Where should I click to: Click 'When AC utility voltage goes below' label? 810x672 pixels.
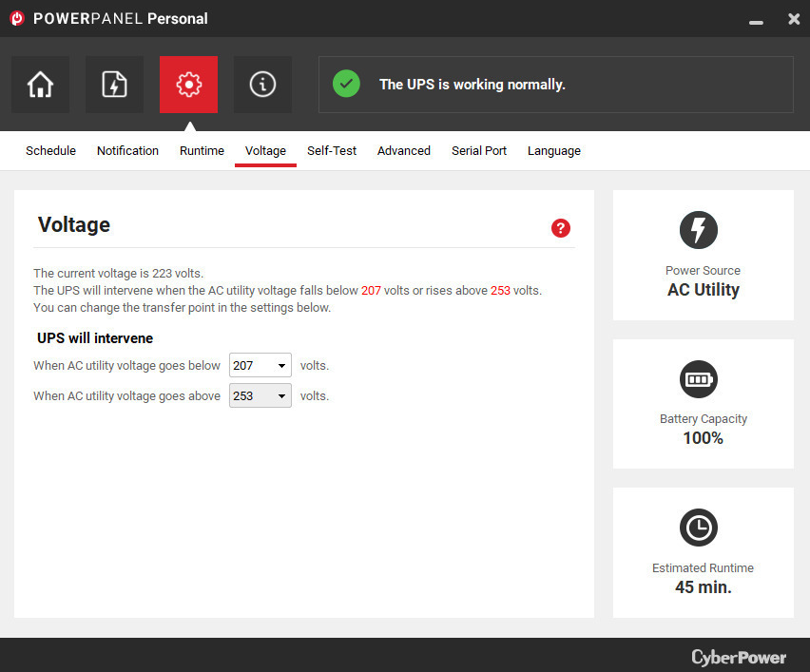[x=126, y=366]
